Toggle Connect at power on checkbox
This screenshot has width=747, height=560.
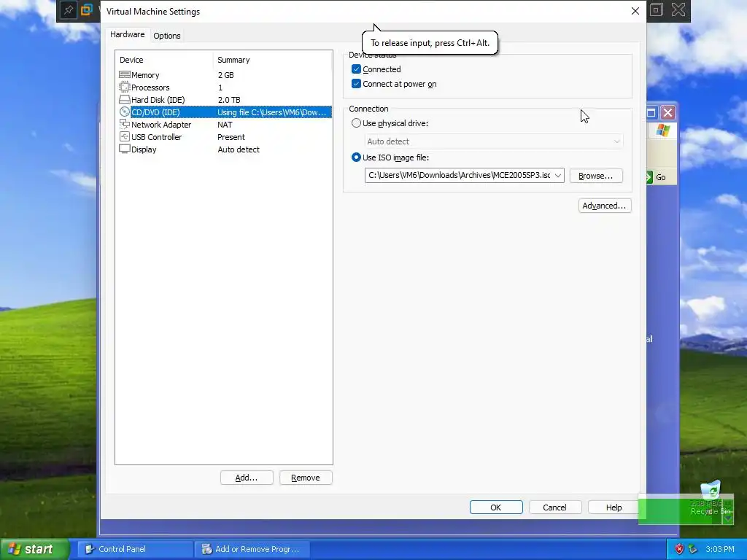point(356,84)
